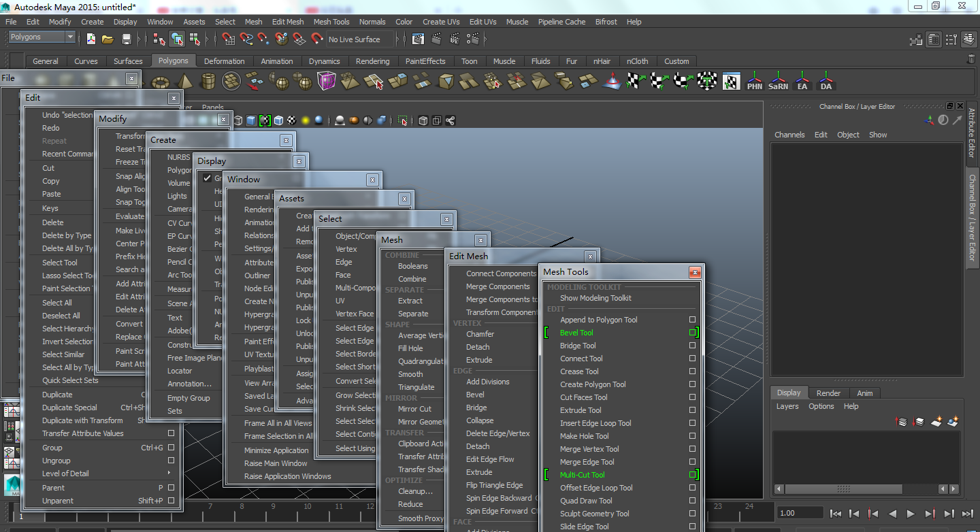Create polygon pipe from shelf
The width and height of the screenshot is (980, 532).
tap(208, 82)
